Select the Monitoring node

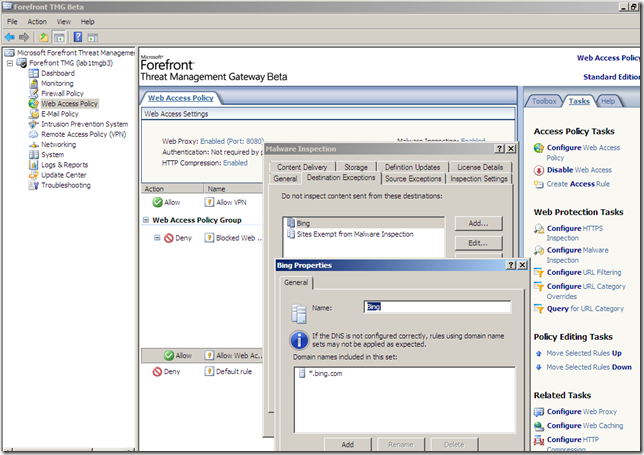57,83
